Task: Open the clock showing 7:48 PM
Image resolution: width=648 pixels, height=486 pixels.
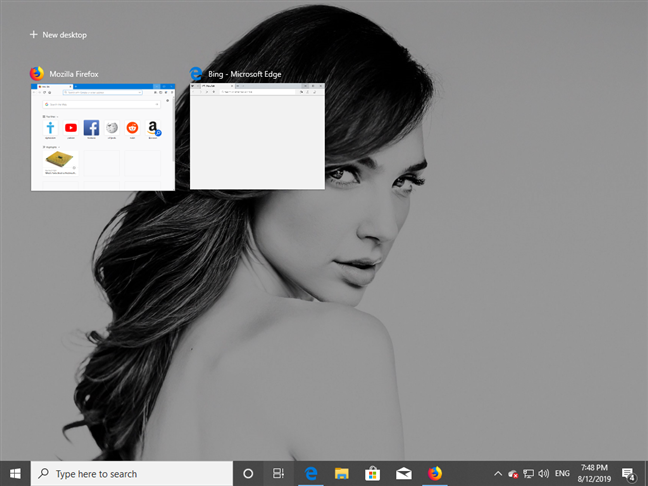Action: [x=594, y=474]
